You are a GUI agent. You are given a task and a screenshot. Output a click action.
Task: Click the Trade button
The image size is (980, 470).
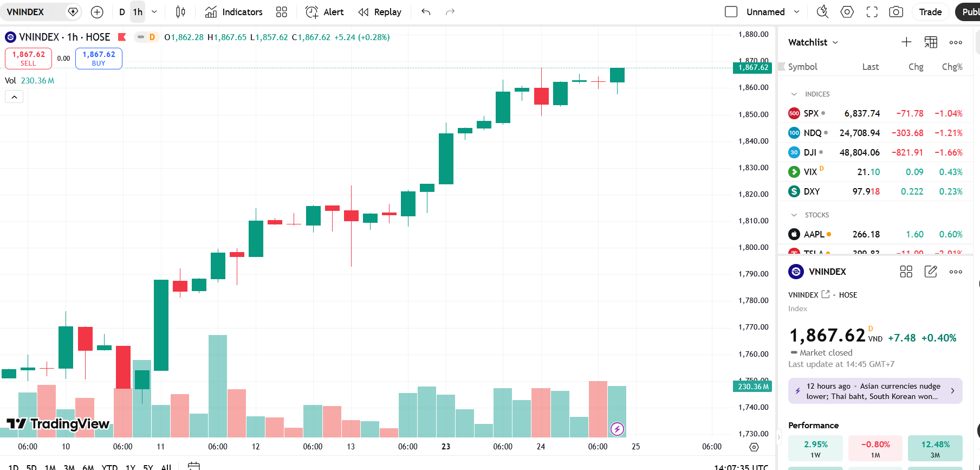pos(930,11)
